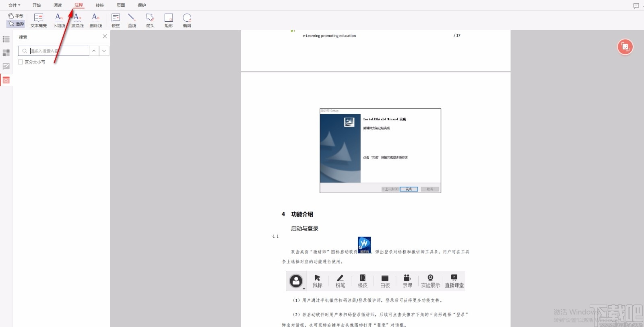Click the toolbar strip image in document

(x=376, y=281)
